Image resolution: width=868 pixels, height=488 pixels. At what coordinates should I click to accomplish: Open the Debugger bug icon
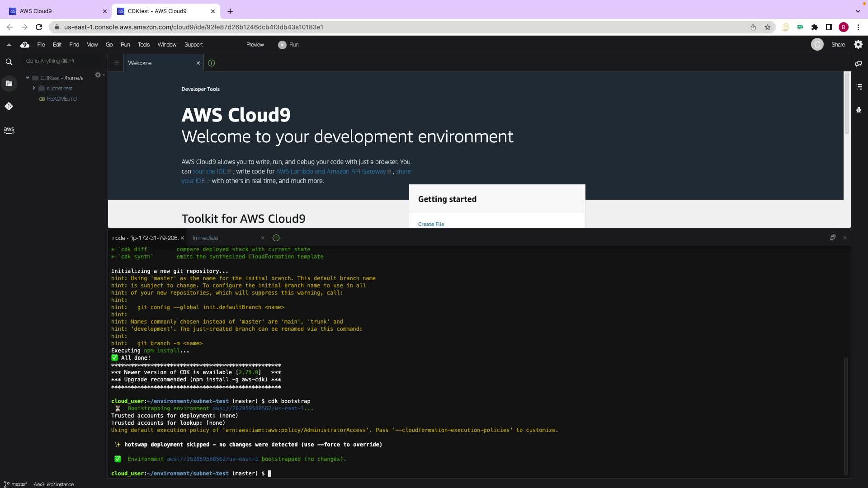(859, 110)
